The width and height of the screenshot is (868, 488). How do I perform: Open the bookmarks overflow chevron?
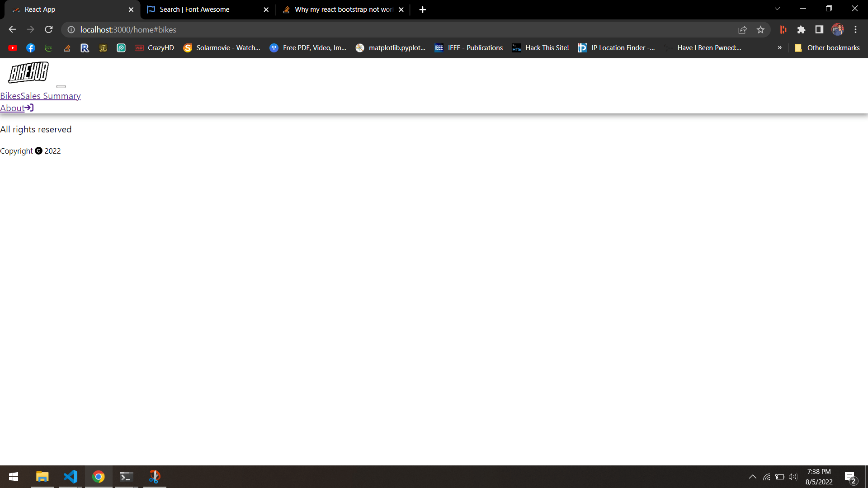click(x=780, y=47)
